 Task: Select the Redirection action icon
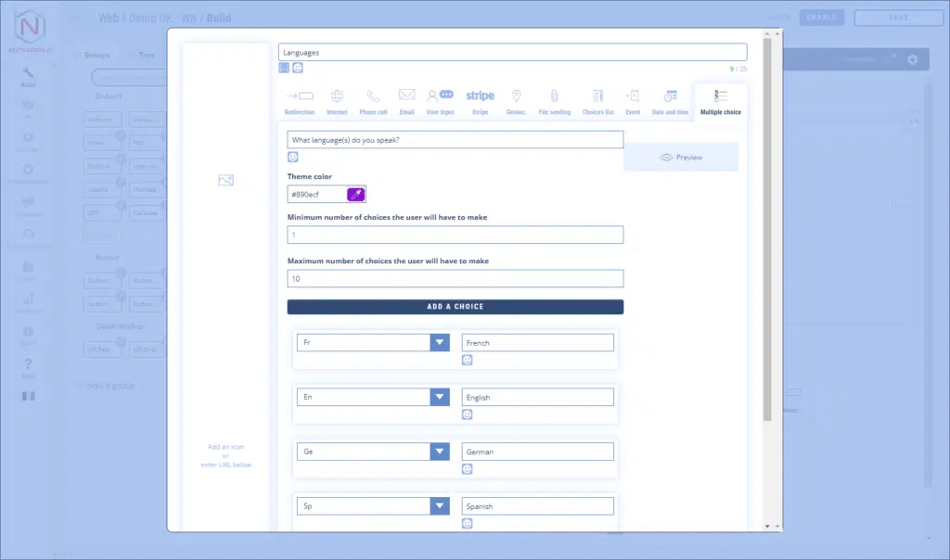pyautogui.click(x=299, y=100)
